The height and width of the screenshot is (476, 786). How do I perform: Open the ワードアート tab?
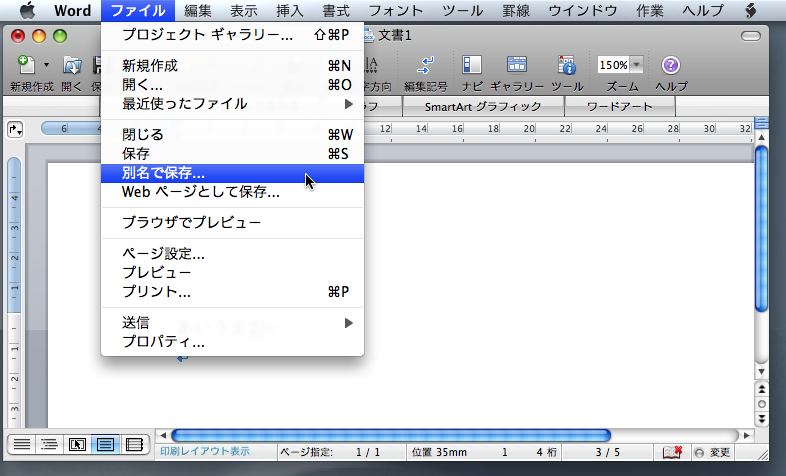click(x=619, y=106)
